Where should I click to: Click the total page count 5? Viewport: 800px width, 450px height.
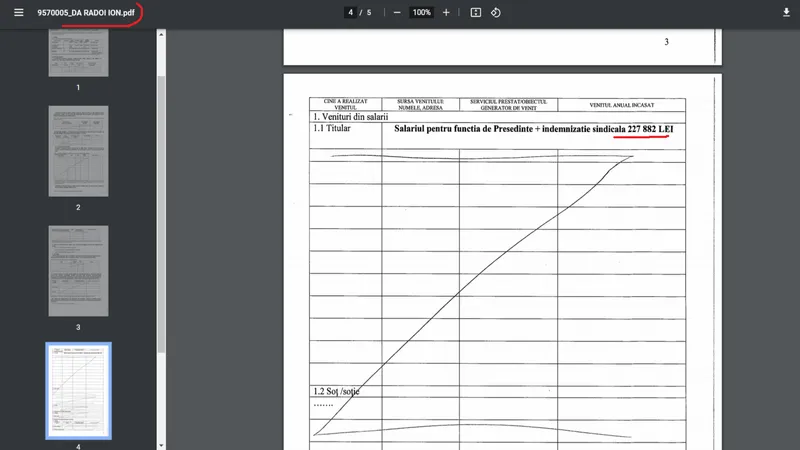click(369, 12)
